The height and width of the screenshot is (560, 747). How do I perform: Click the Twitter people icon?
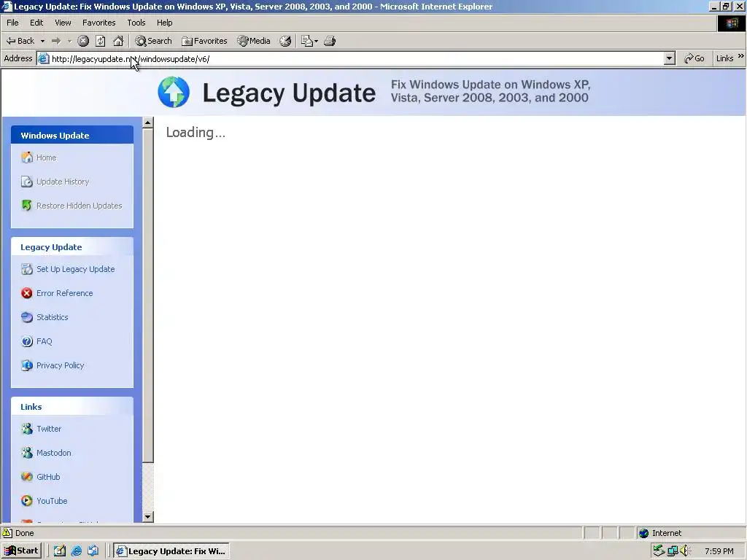(27, 429)
